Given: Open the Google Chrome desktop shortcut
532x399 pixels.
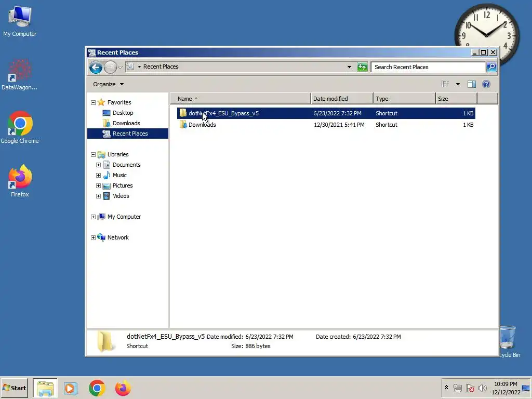Looking at the screenshot, I should click(x=20, y=128).
